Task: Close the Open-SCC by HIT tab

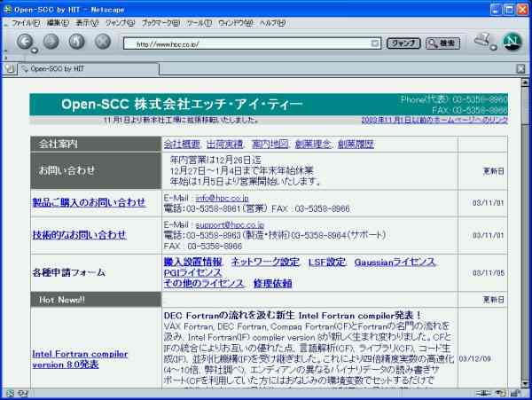Action: tap(520, 68)
